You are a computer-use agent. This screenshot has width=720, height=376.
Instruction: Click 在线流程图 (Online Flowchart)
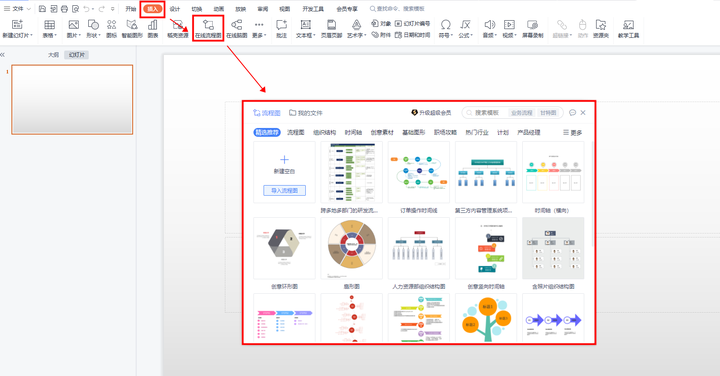click(x=208, y=28)
